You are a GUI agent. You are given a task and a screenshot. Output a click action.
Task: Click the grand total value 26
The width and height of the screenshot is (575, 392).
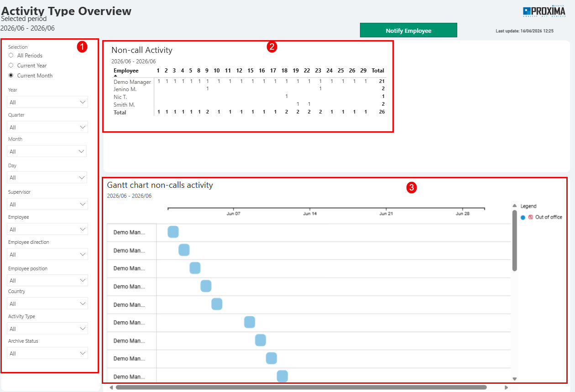pyautogui.click(x=382, y=112)
